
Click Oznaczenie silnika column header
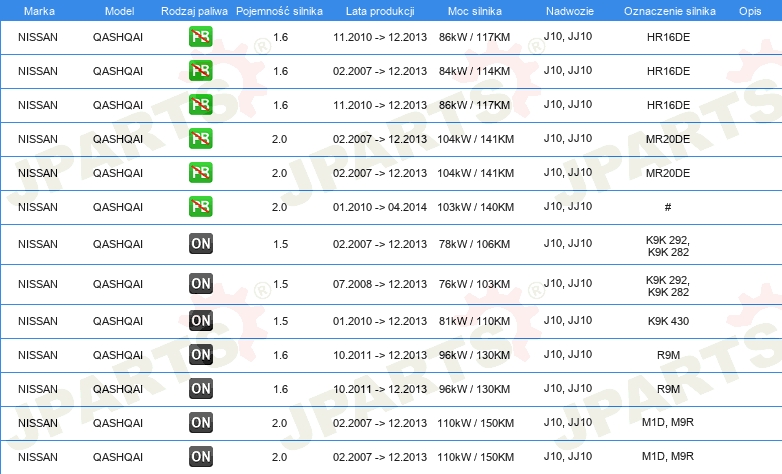pyautogui.click(x=670, y=11)
